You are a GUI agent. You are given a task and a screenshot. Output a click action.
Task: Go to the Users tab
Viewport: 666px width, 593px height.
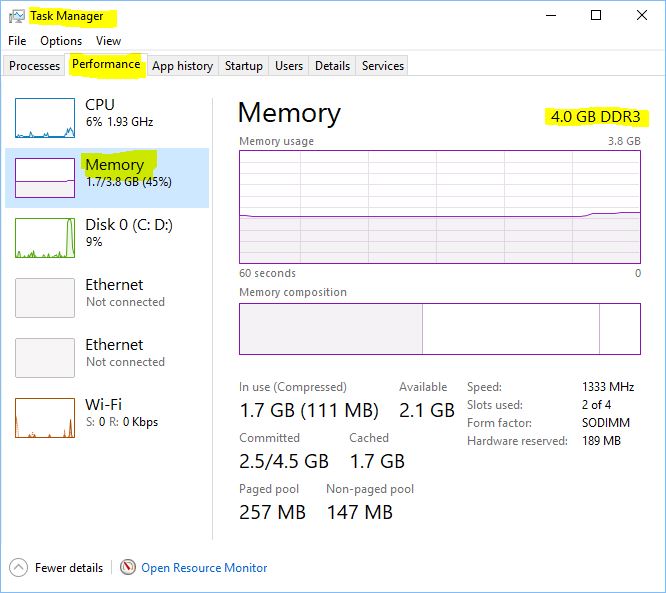tap(289, 66)
